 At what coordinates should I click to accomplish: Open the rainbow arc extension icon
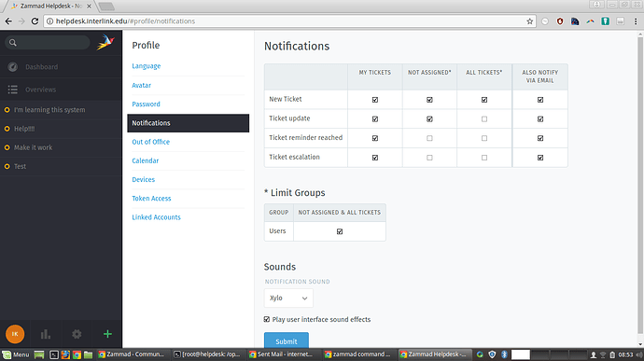pyautogui.click(x=590, y=21)
